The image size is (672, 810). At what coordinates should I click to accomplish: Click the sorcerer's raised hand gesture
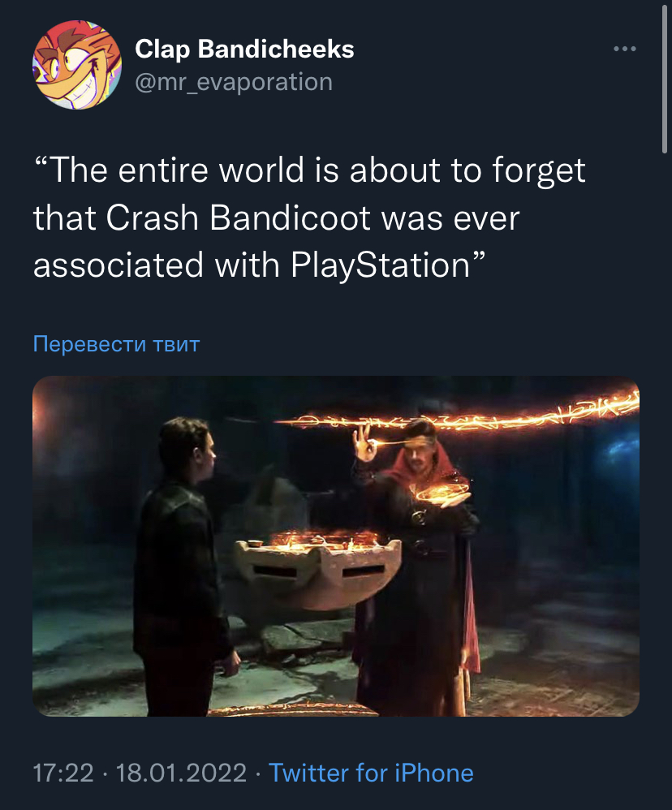(364, 443)
